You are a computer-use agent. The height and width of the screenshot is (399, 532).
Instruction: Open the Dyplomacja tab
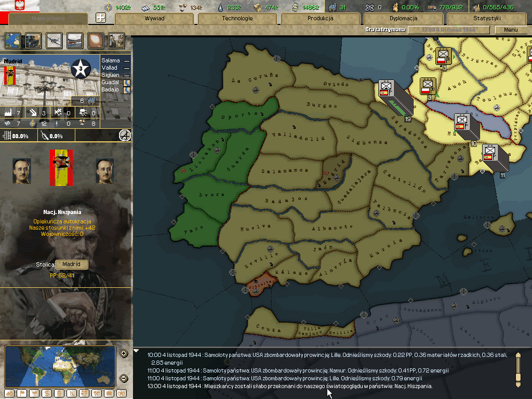pos(403,19)
